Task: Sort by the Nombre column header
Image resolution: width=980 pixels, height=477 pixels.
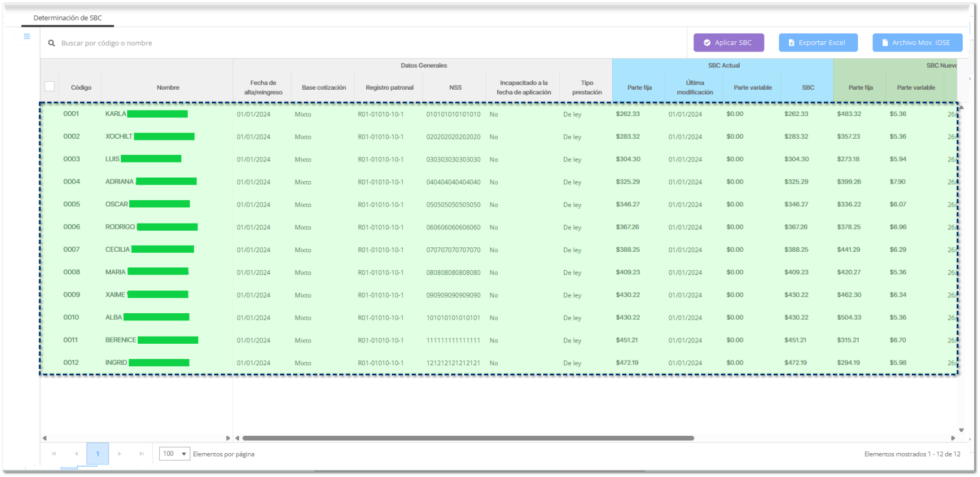Action: (168, 87)
